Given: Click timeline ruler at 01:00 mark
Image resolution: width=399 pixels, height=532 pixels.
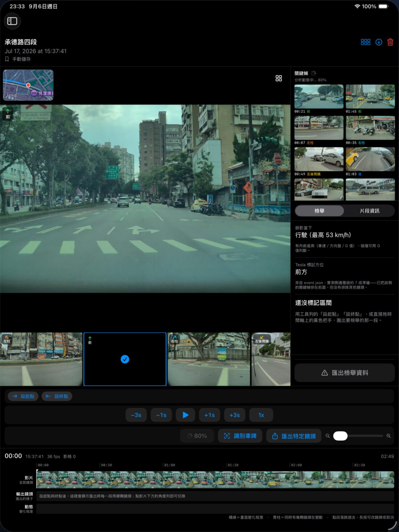Looking at the screenshot, I should pos(169,465).
